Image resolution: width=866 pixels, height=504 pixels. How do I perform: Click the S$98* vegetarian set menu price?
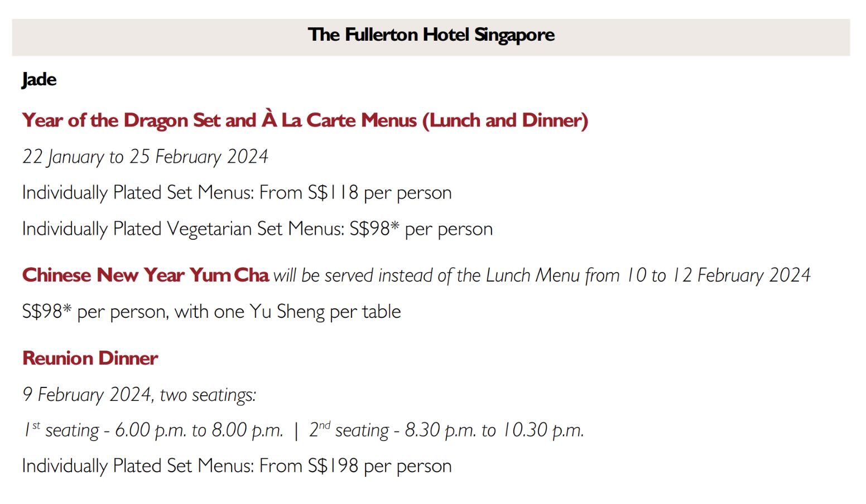[x=374, y=229]
